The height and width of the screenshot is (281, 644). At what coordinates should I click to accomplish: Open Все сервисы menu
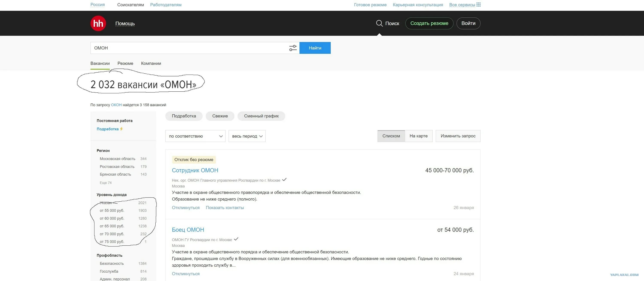[462, 5]
